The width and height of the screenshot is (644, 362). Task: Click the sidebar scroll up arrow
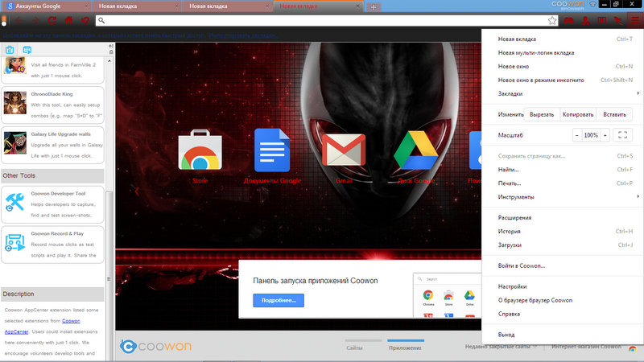click(109, 61)
